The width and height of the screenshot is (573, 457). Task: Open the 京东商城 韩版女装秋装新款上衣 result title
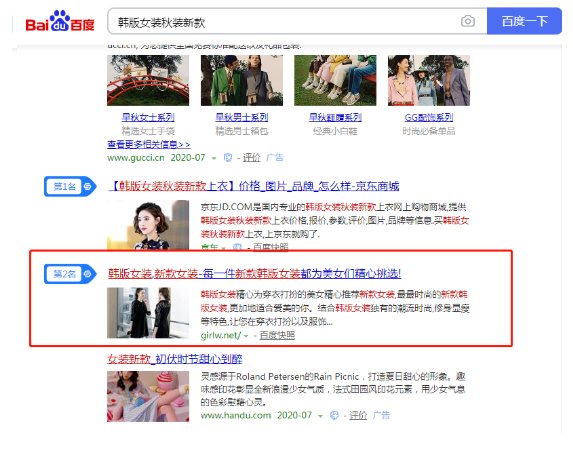254,186
